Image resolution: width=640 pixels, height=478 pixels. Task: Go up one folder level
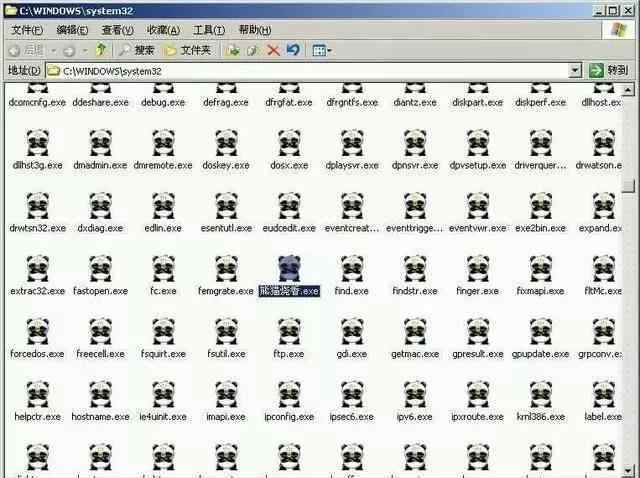(x=101, y=50)
